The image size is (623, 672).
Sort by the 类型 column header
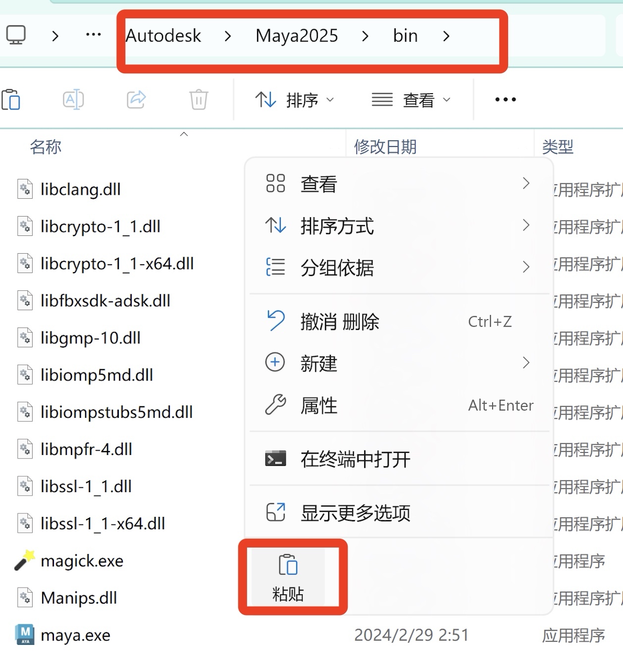point(558,147)
